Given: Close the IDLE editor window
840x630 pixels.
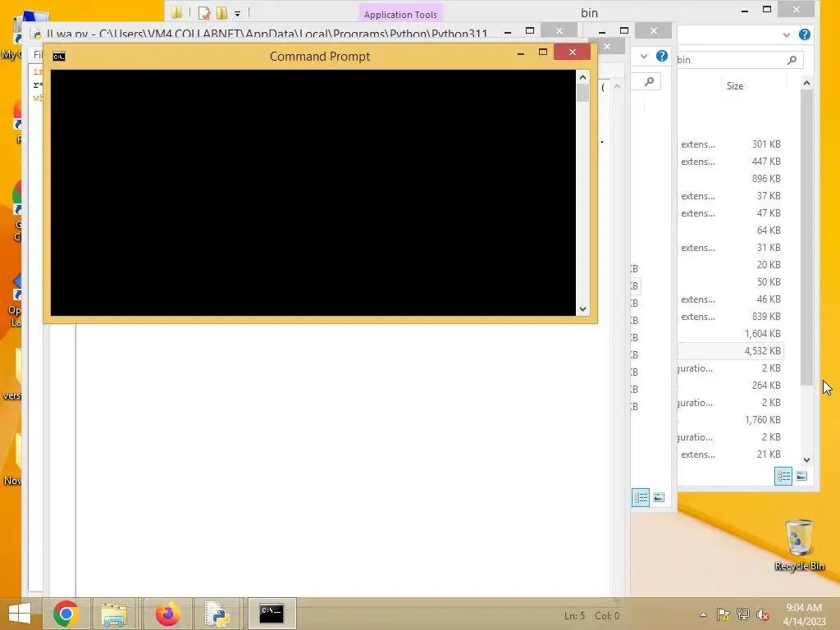Looking at the screenshot, I should pos(559,30).
